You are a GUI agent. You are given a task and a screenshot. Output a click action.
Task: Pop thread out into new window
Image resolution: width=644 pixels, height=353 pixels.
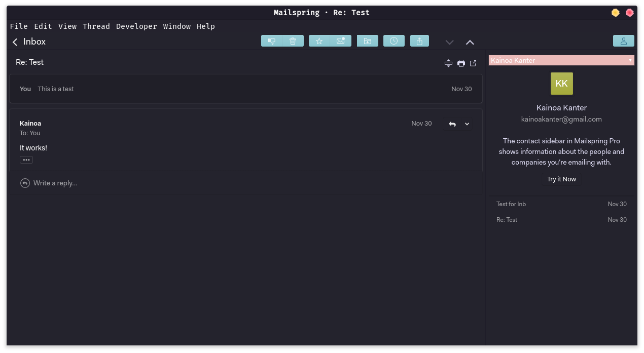point(473,63)
